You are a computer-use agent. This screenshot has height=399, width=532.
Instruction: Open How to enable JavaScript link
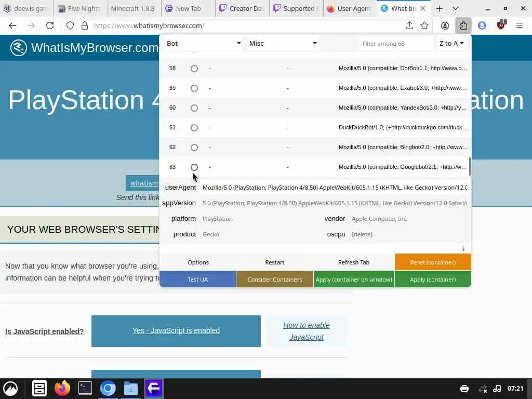coord(307,331)
